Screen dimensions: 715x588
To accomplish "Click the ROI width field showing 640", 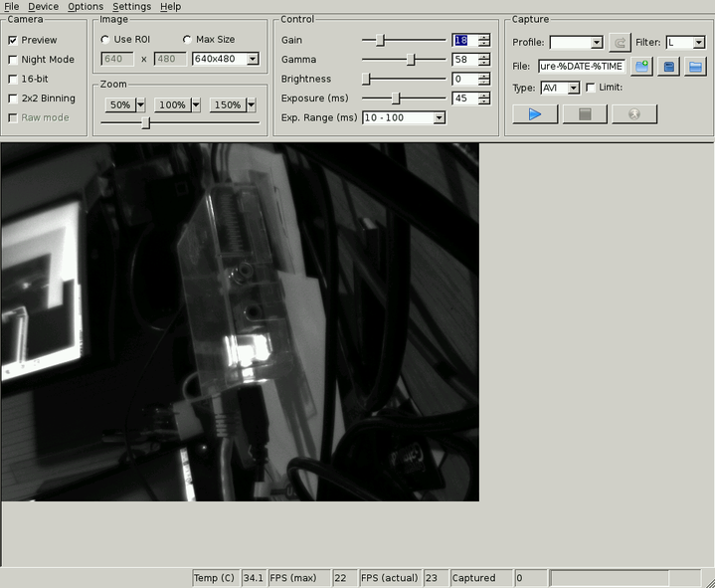I will tap(117, 59).
